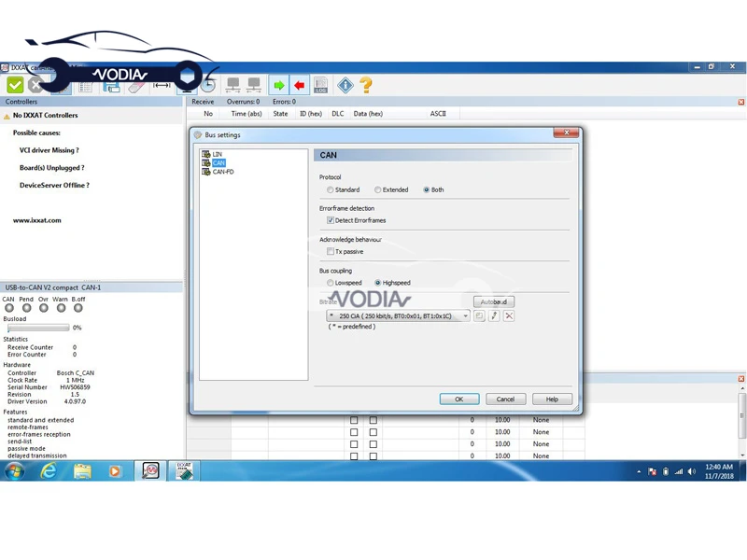Image resolution: width=747 pixels, height=560 pixels.
Task: Select Highspeed bus coupling
Action: [x=378, y=283]
